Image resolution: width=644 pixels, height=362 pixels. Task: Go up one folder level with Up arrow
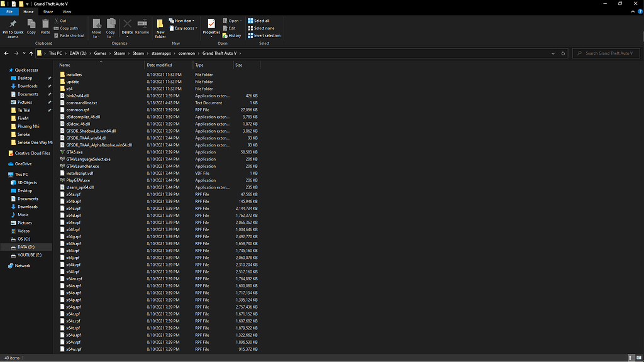pos(31,53)
